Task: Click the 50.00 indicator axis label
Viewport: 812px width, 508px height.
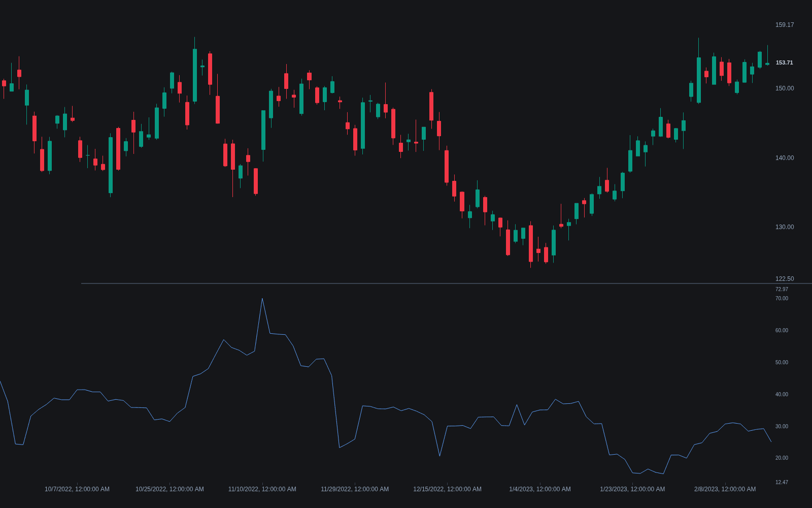Action: coord(782,363)
